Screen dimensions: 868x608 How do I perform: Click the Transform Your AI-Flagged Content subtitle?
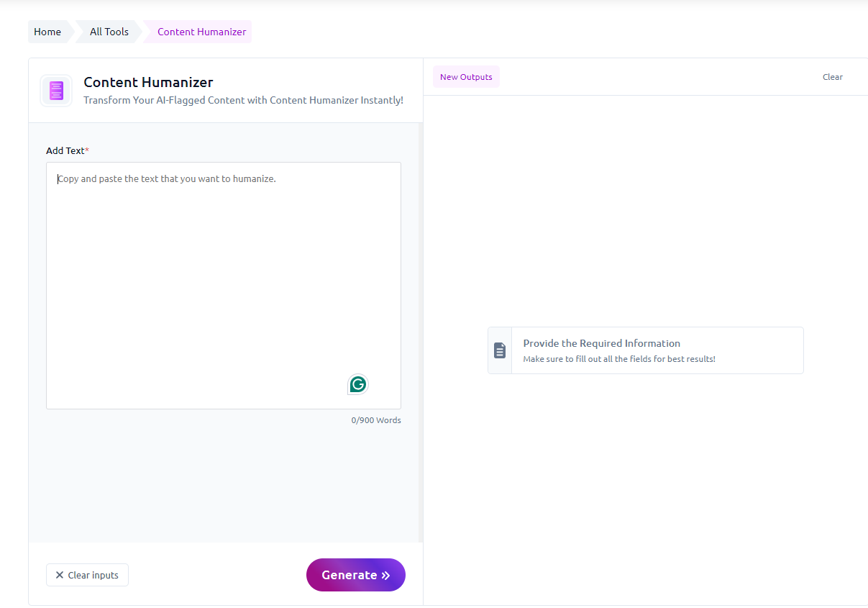tap(243, 100)
